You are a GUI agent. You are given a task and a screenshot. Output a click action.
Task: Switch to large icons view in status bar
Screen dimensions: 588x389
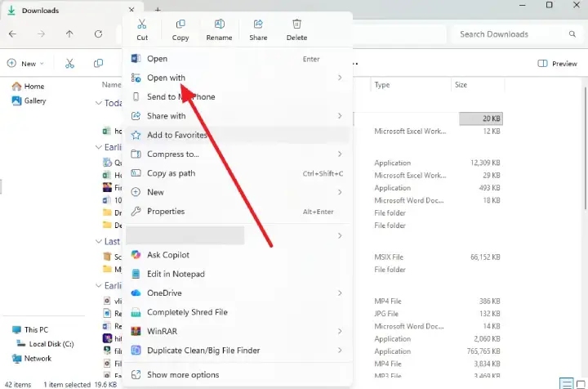click(581, 384)
